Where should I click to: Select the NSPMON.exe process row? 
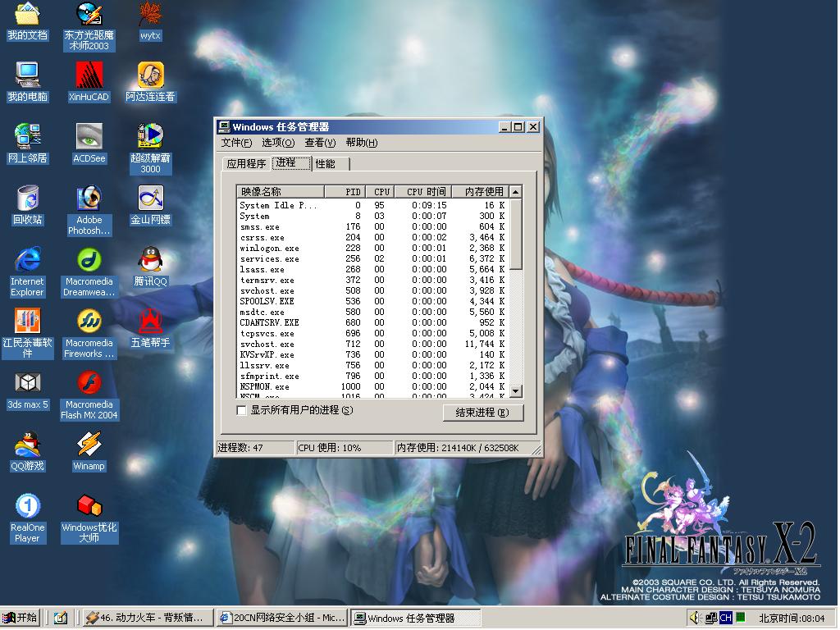373,387
